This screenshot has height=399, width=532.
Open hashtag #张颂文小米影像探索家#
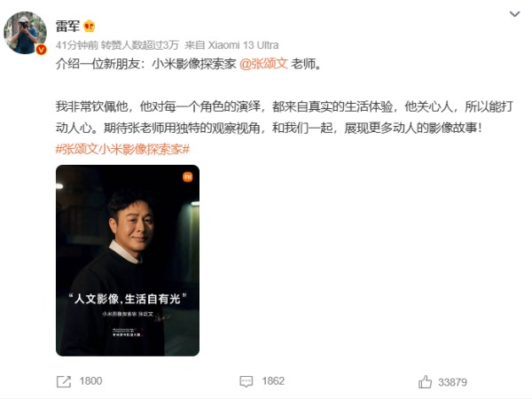(122, 149)
